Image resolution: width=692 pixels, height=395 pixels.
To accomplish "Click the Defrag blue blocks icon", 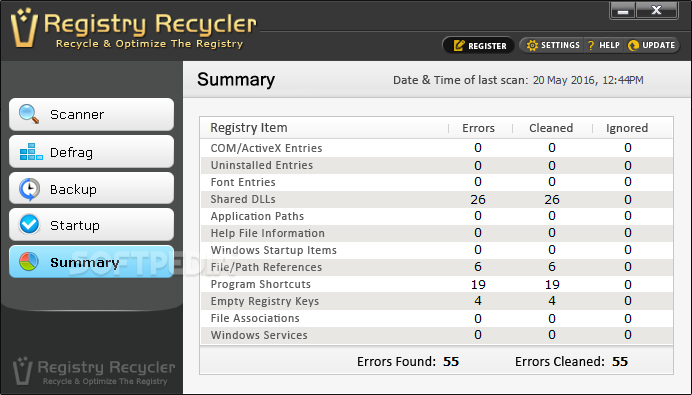I will coord(31,152).
